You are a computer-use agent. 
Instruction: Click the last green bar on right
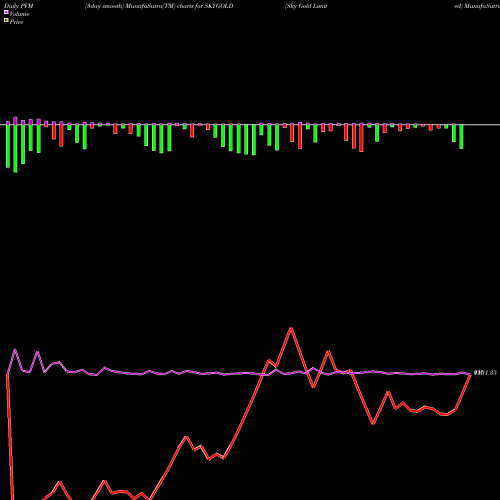tap(461, 137)
